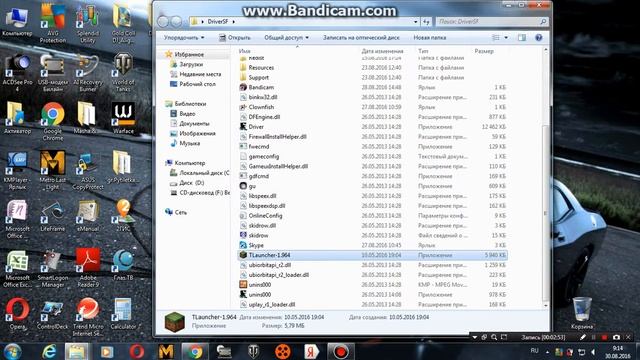Click Open button in Explorer toolbar
Screen dimensions: 640x360
[235, 38]
